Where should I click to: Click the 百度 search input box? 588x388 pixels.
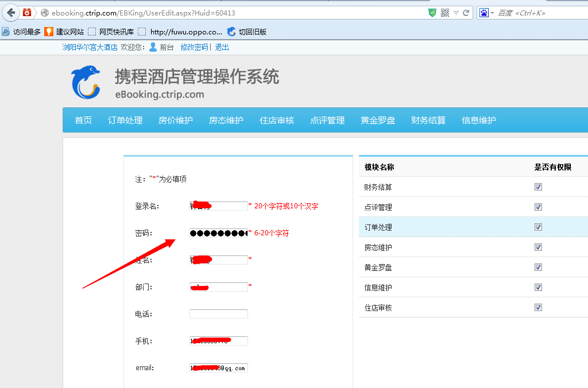(x=542, y=13)
